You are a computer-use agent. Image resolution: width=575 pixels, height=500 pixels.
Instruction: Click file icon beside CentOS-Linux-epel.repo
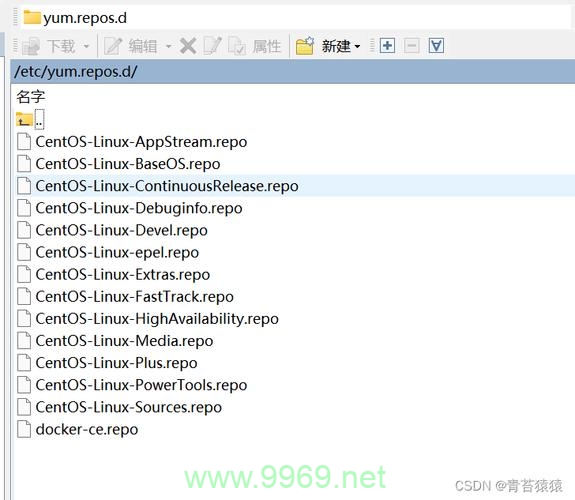coord(24,252)
